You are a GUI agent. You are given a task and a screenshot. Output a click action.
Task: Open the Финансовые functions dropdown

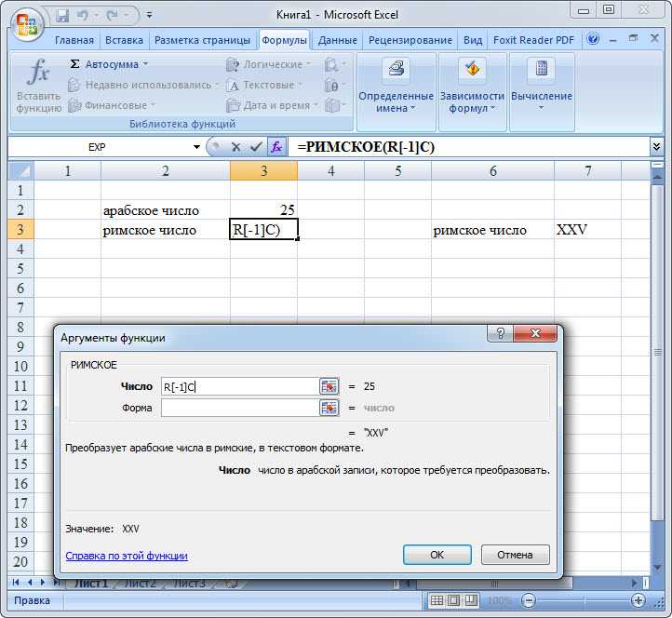point(112,105)
